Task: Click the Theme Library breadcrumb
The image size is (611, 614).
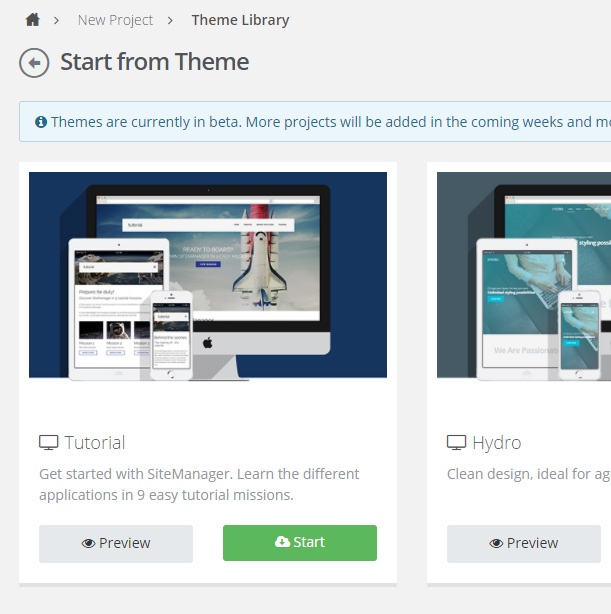Action: click(240, 20)
